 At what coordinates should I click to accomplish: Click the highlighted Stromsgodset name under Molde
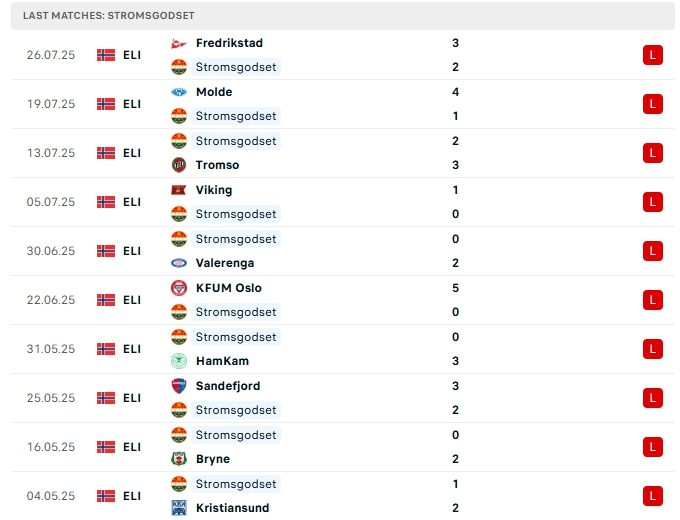point(236,116)
